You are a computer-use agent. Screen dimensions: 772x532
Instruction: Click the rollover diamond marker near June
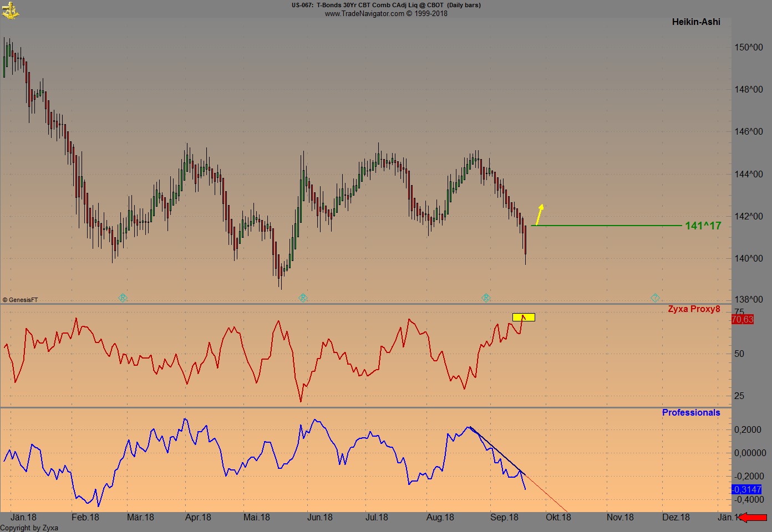tap(303, 298)
